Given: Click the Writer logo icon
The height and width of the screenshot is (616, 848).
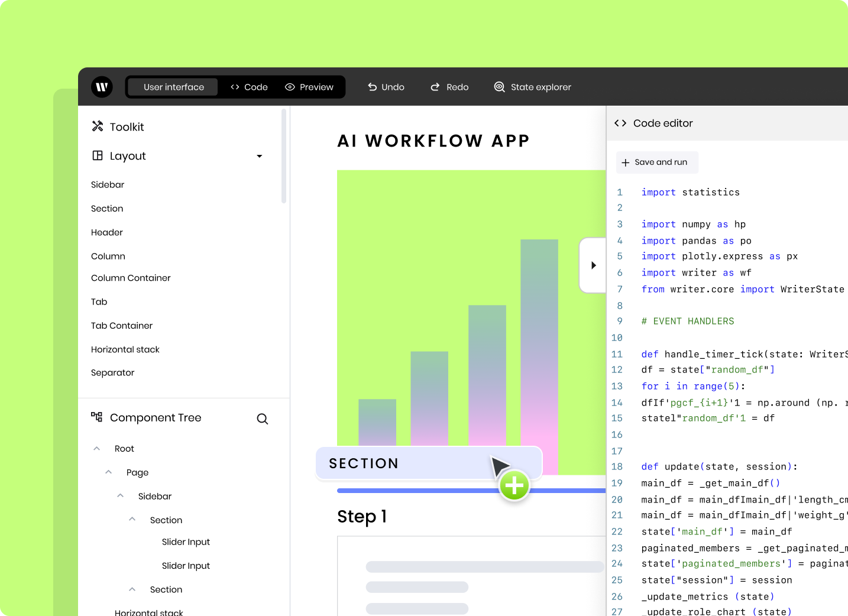Looking at the screenshot, I should coord(102,86).
